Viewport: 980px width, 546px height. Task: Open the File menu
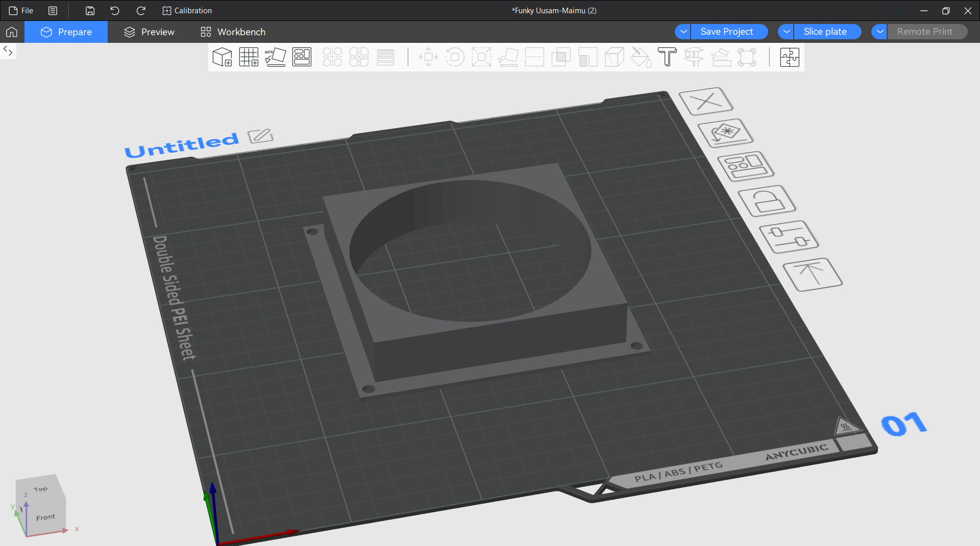21,10
